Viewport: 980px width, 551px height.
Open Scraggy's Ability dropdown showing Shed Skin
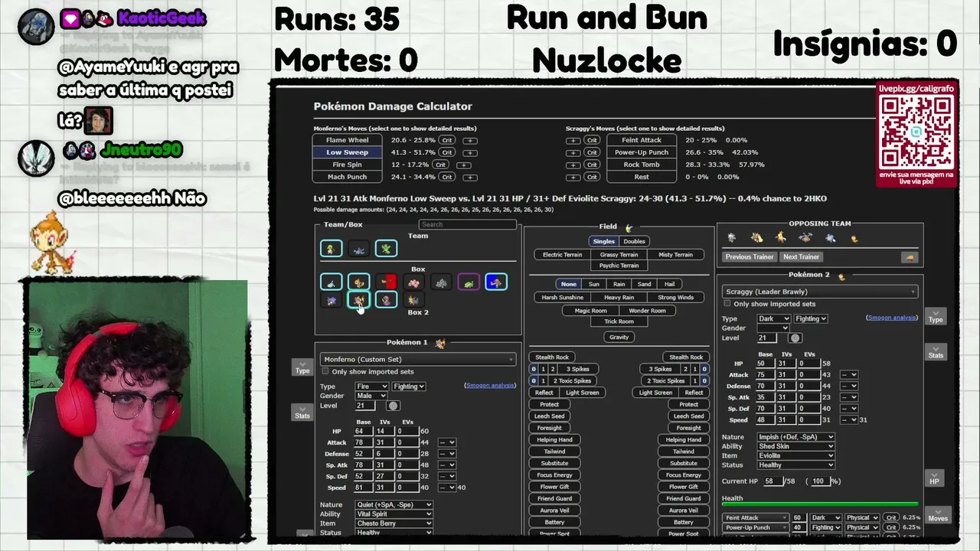click(x=795, y=446)
